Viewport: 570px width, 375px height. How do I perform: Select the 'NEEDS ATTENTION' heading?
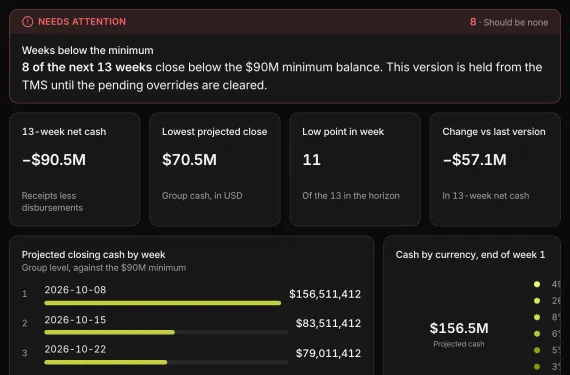pos(82,22)
